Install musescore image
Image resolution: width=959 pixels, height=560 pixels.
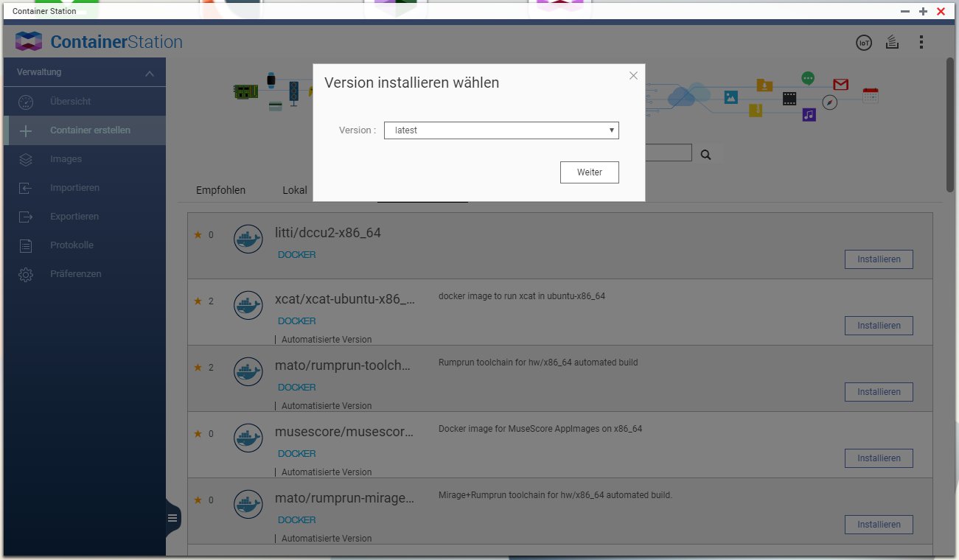point(879,458)
